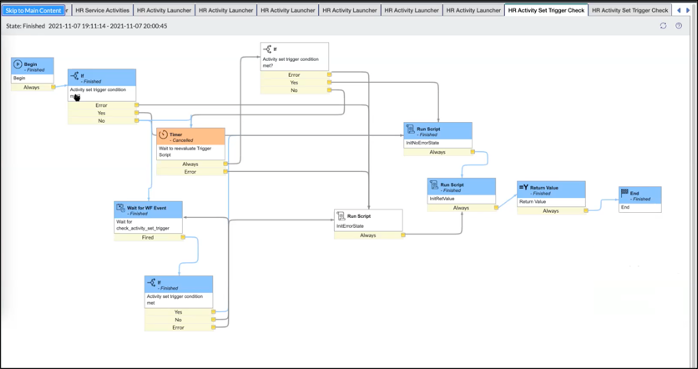
Task: Click branch icon on If under Wait for WF Event
Action: coord(151,283)
